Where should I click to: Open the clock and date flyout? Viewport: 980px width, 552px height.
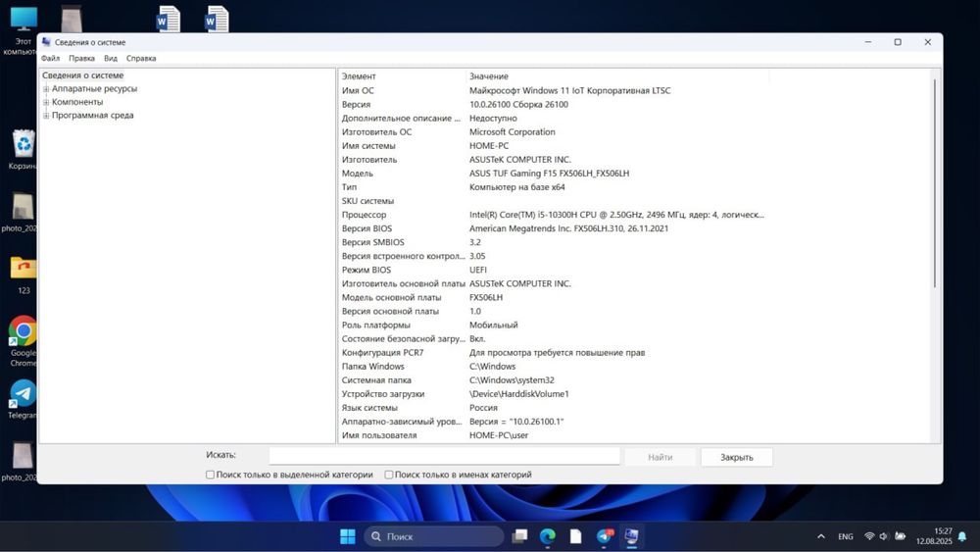pos(934,536)
